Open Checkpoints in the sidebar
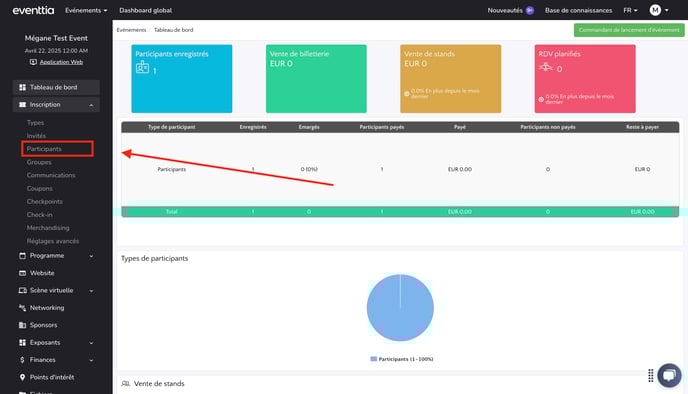 45,201
